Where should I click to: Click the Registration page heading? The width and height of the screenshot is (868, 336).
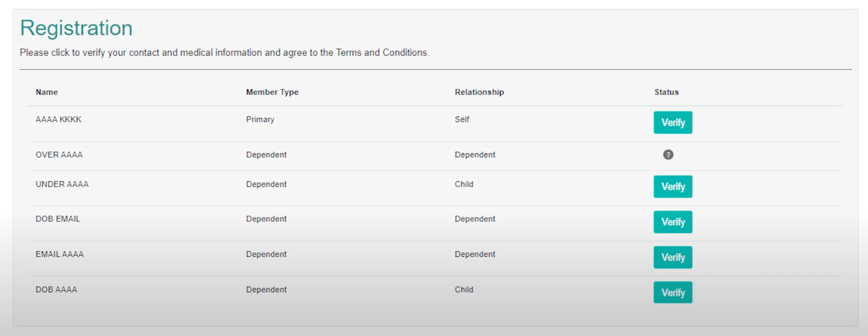coord(76,28)
